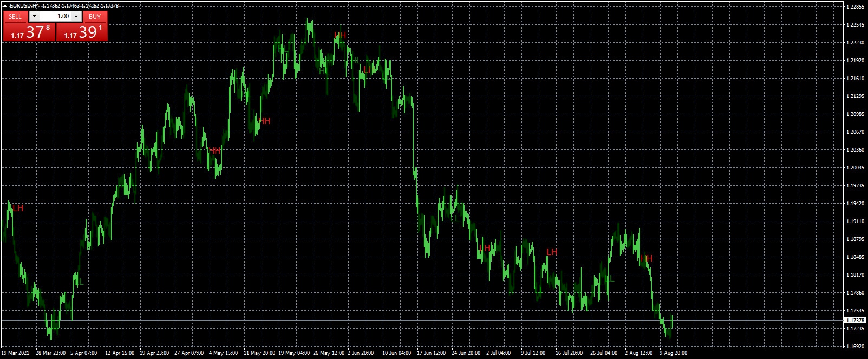Increase trade volume with the up arrow
This screenshot has height=359, width=868.
[76, 16]
